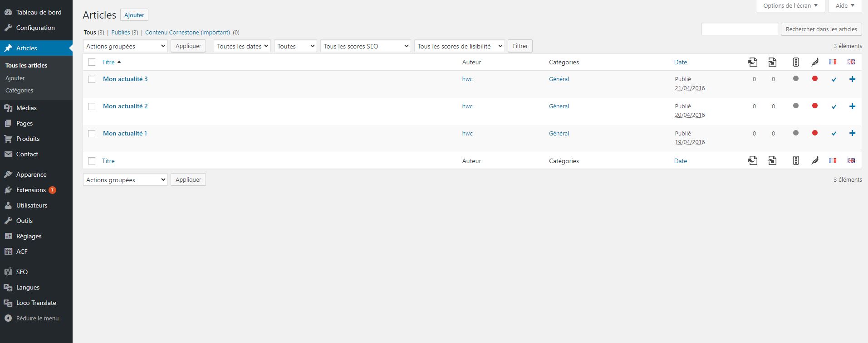Open the Mon actualité 3 article link
This screenshot has height=343, width=868.
125,79
